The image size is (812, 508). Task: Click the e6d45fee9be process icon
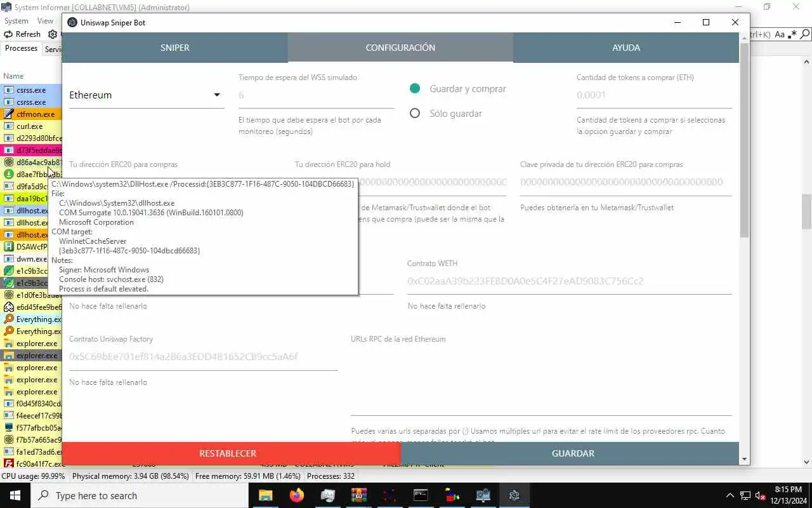9,307
